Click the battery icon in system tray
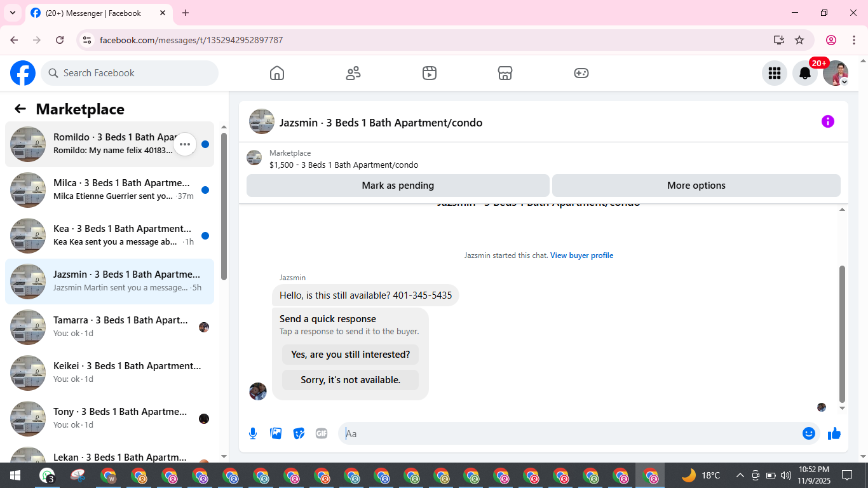This screenshot has height=488, width=868. click(x=771, y=475)
